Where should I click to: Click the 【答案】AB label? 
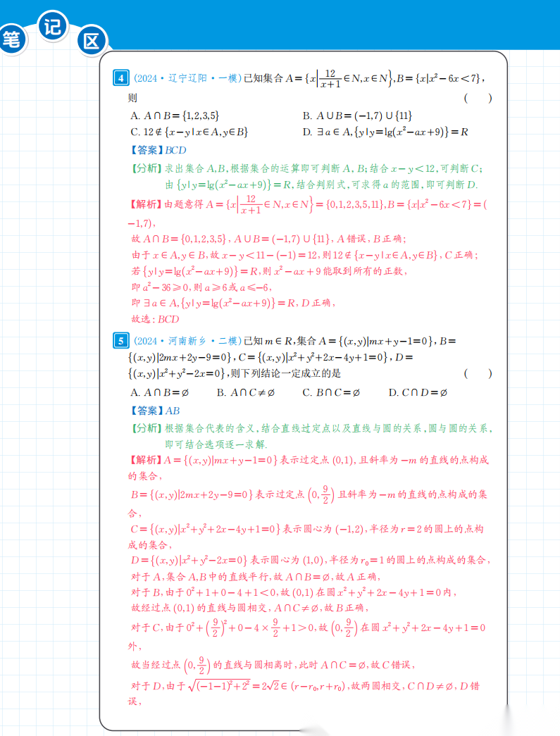pyautogui.click(x=156, y=411)
